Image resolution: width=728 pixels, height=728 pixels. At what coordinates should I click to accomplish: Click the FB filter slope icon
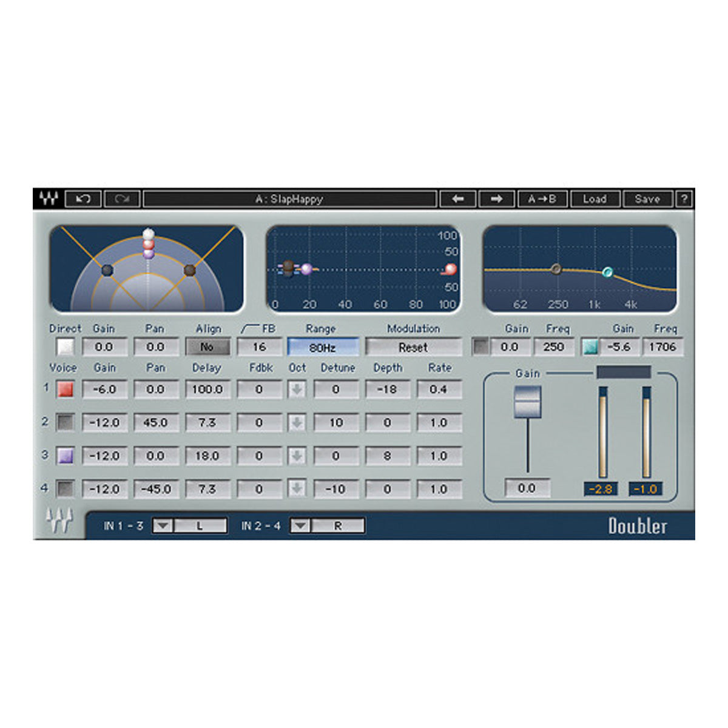(x=249, y=328)
